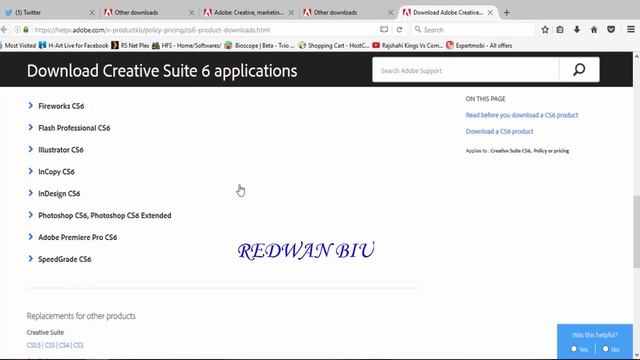
Task: Click magnifier button in Adobe Support search
Action: pyautogui.click(x=579, y=70)
